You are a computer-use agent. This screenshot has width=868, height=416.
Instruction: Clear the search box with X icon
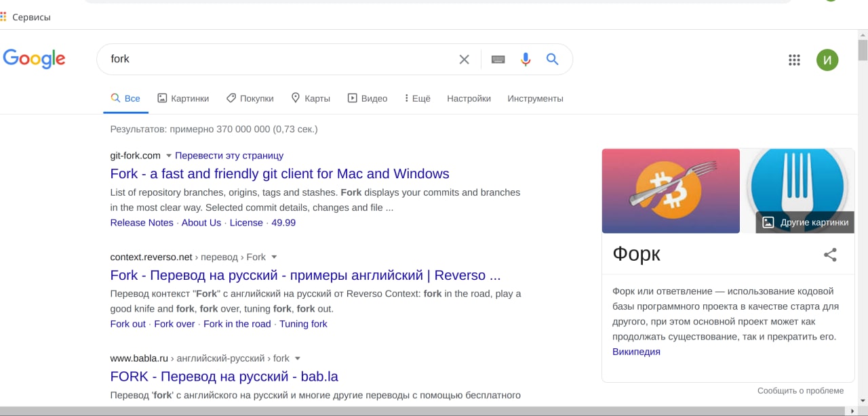[464, 60]
